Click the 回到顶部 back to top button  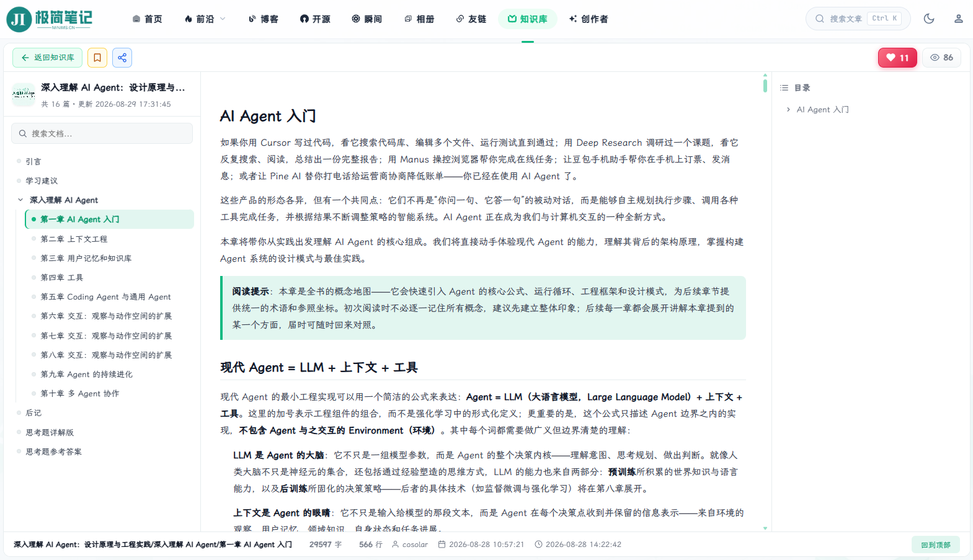[x=935, y=544]
